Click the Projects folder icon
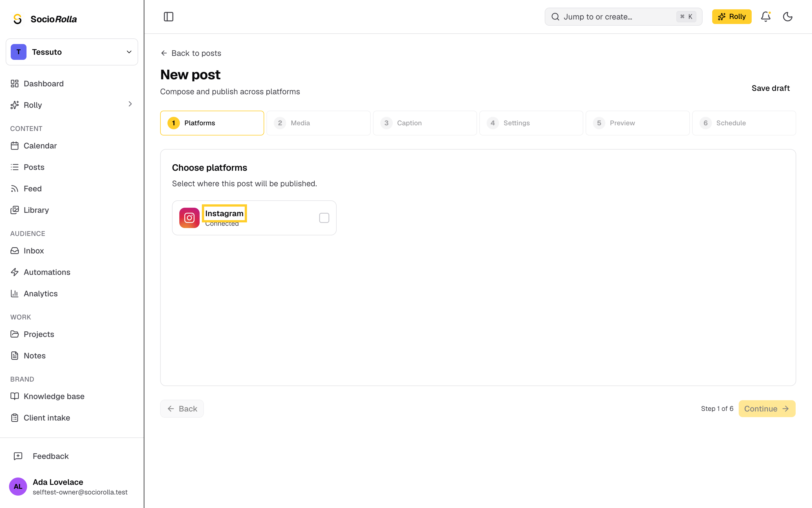This screenshot has height=508, width=812. click(15, 334)
